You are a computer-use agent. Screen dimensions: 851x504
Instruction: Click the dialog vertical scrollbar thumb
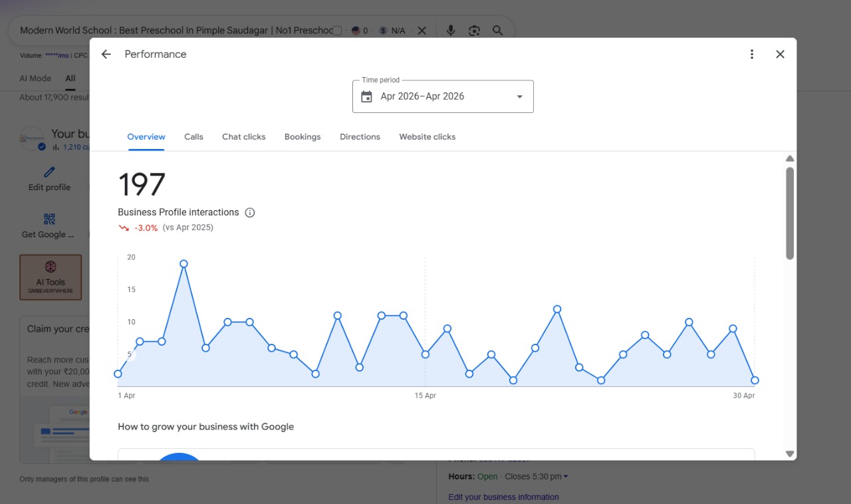pyautogui.click(x=790, y=213)
